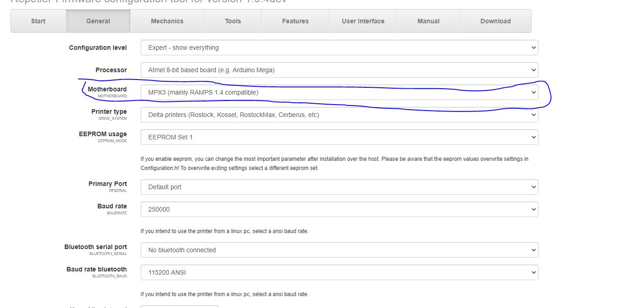Click the partially visible field at the bottom
The height and width of the screenshot is (308, 644).
tap(179, 306)
